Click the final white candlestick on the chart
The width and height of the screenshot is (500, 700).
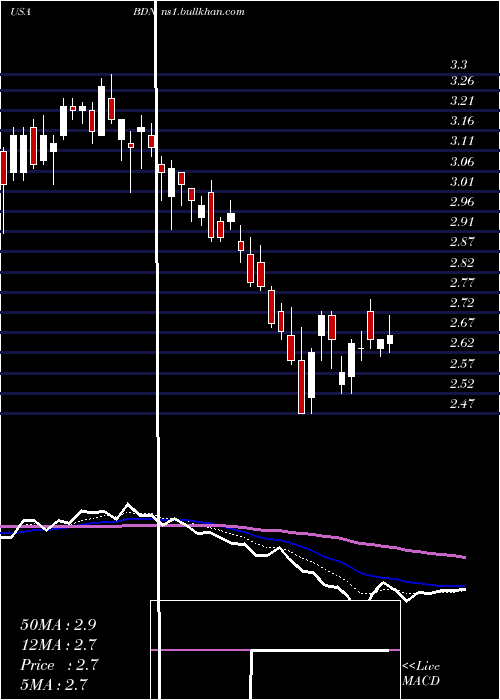(390, 339)
